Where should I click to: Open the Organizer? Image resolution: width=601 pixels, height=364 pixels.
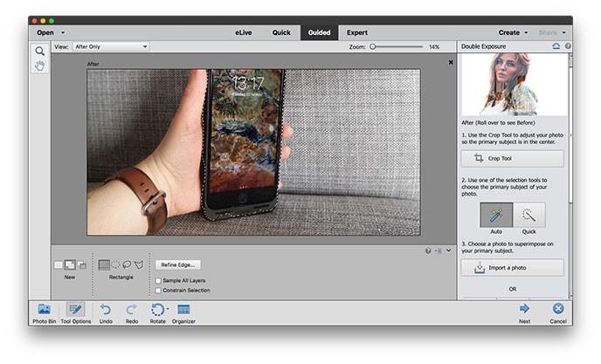(183, 313)
